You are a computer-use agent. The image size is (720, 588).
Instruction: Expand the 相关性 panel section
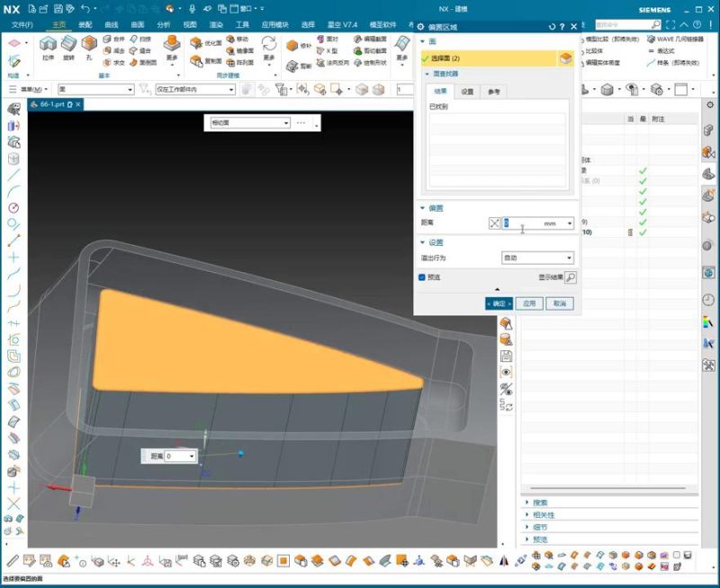526,515
